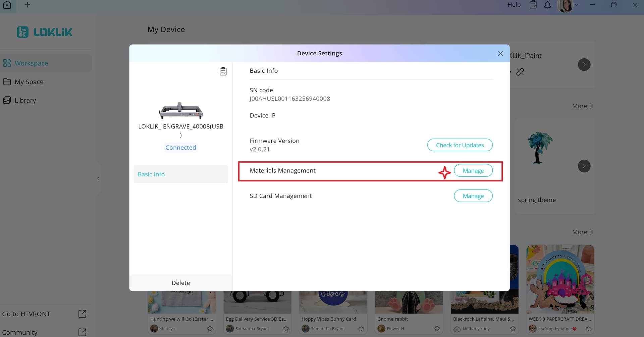The image size is (644, 337).
Task: Close the Device Settings dialog
Action: pos(500,54)
